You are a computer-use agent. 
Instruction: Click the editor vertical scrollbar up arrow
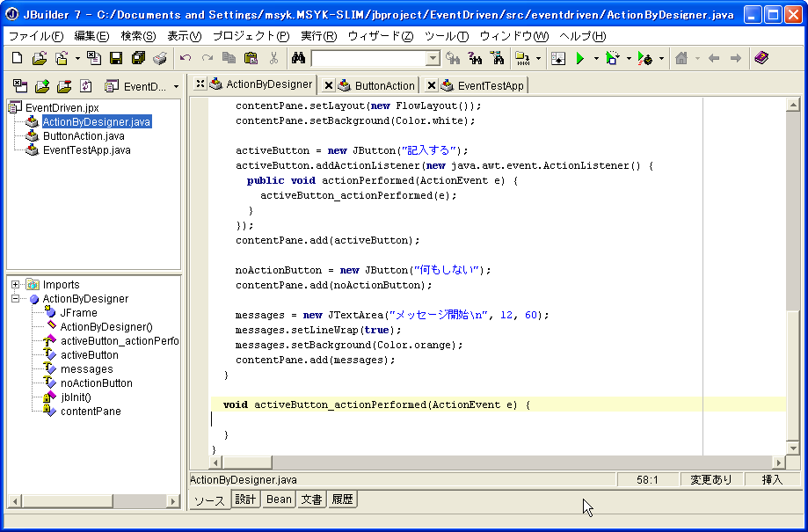pos(793,105)
